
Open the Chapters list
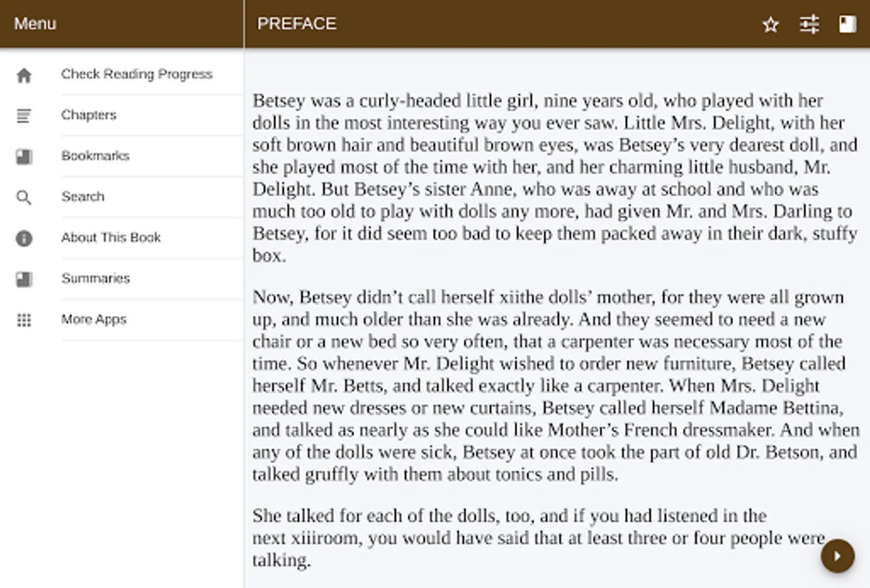[89, 115]
